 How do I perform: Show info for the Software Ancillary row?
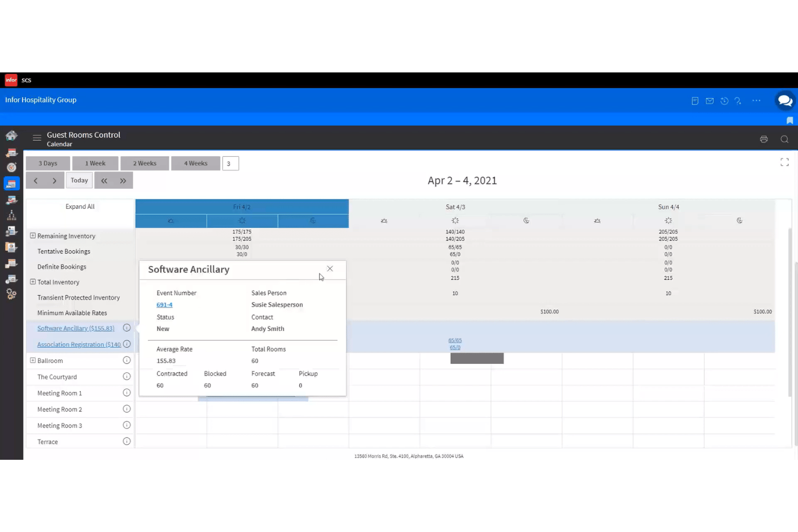tap(127, 328)
